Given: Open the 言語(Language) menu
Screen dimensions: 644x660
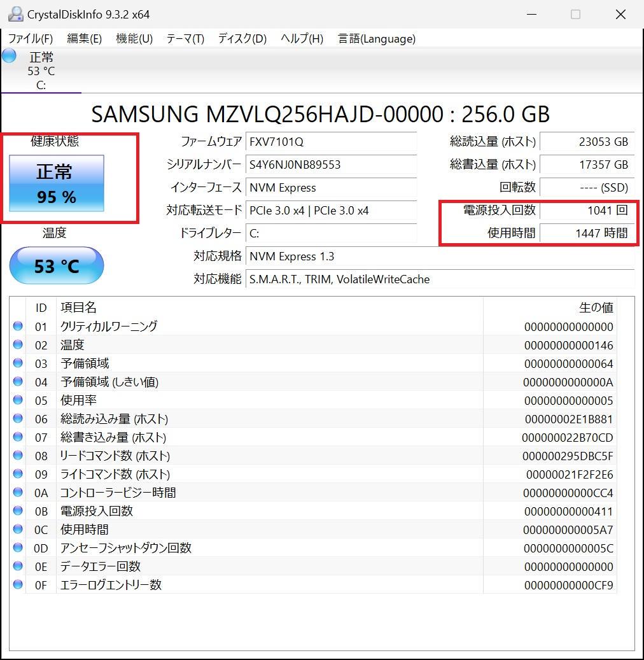Looking at the screenshot, I should (x=377, y=39).
